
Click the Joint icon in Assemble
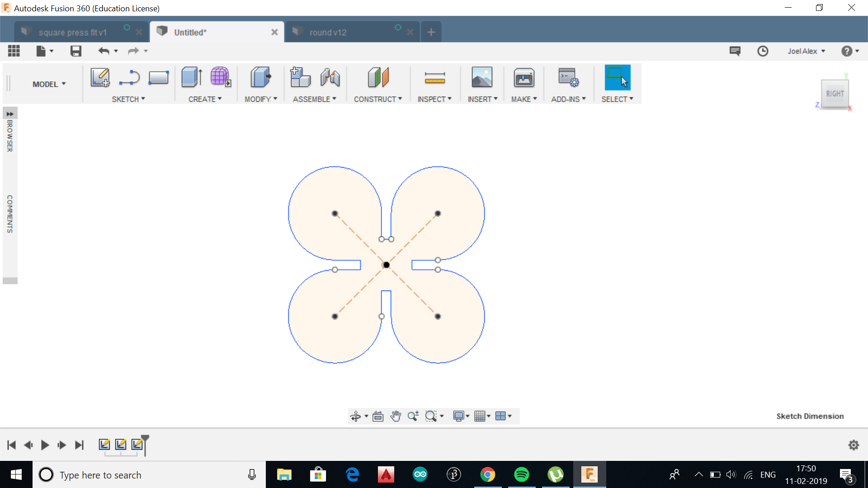330,77
